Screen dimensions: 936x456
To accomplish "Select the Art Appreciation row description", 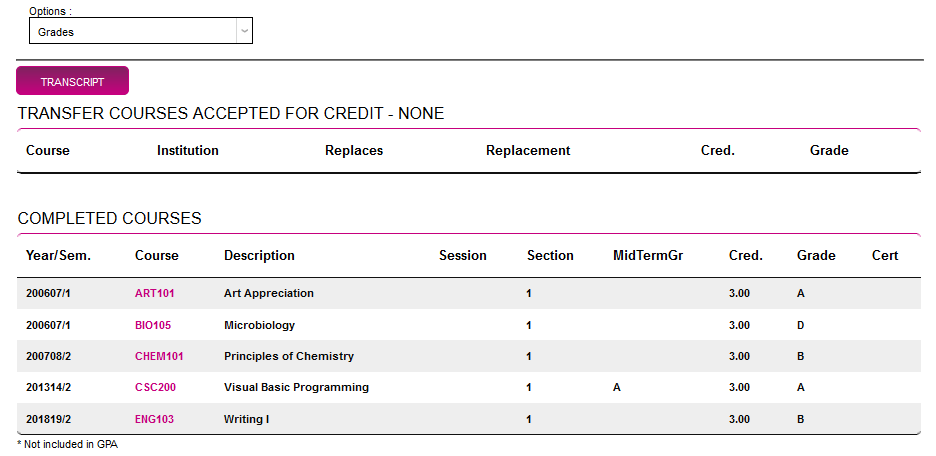I will point(269,294).
